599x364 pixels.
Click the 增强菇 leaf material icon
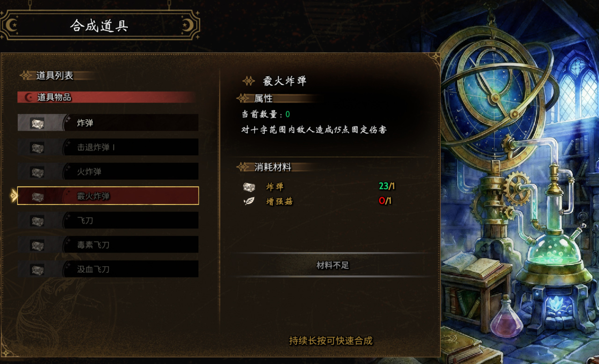[x=249, y=201]
